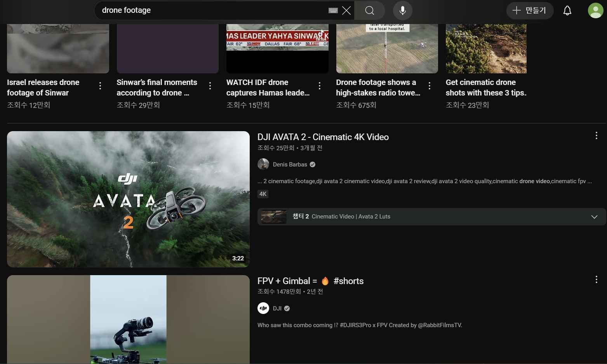This screenshot has height=364, width=607.
Task: Open the account avatar menu
Action: click(595, 10)
